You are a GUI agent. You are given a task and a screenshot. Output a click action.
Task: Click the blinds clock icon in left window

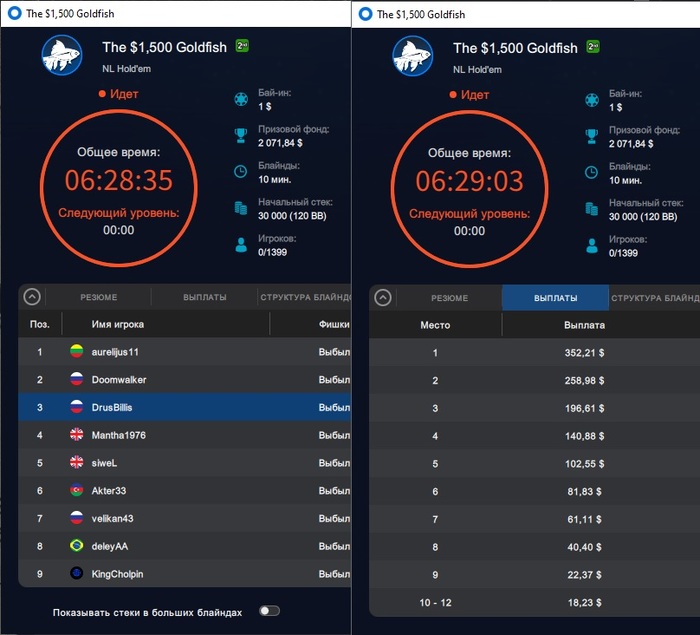point(241,171)
